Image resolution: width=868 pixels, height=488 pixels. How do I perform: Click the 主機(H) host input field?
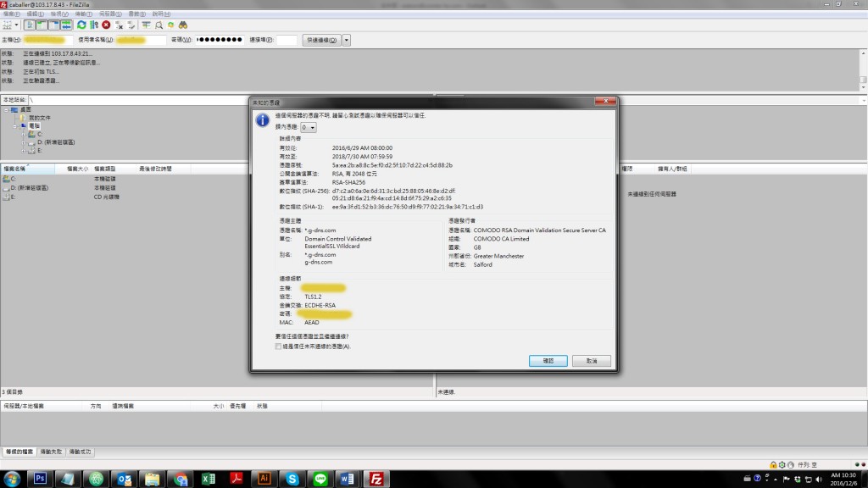tap(47, 40)
